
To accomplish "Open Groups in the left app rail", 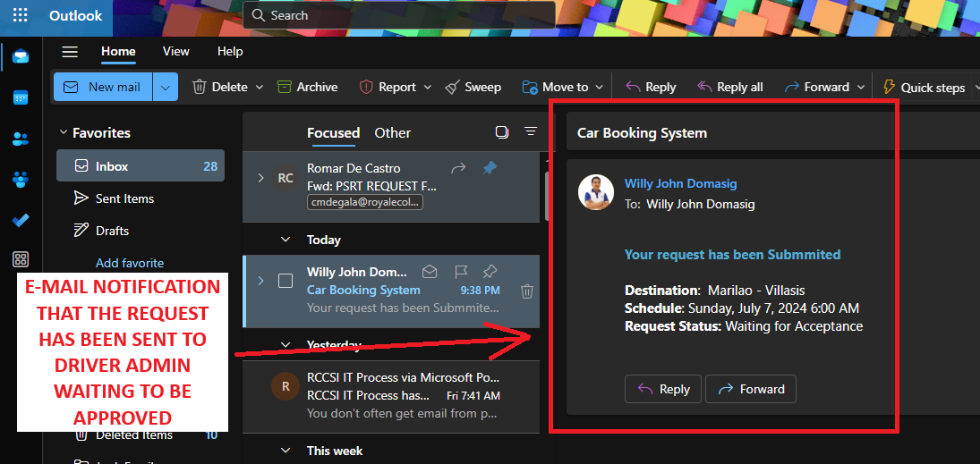I will point(21,180).
